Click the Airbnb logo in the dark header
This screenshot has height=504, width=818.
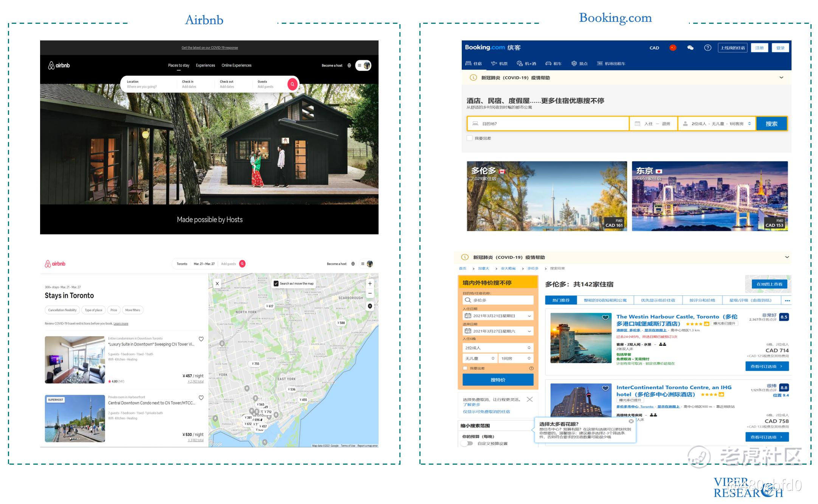click(59, 65)
